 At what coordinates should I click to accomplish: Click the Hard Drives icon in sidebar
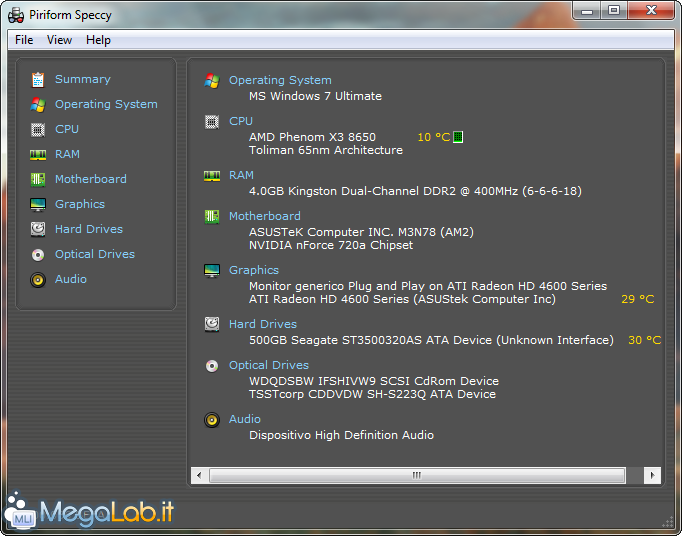click(x=38, y=229)
